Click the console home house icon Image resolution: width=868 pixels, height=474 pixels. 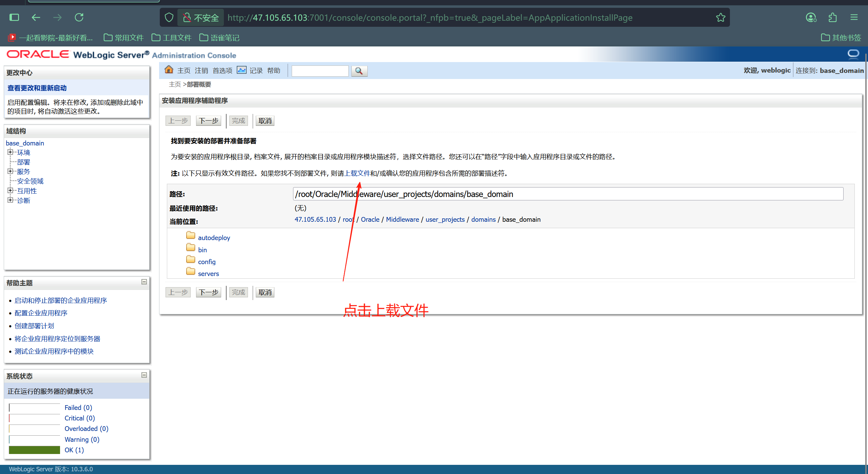(x=169, y=70)
